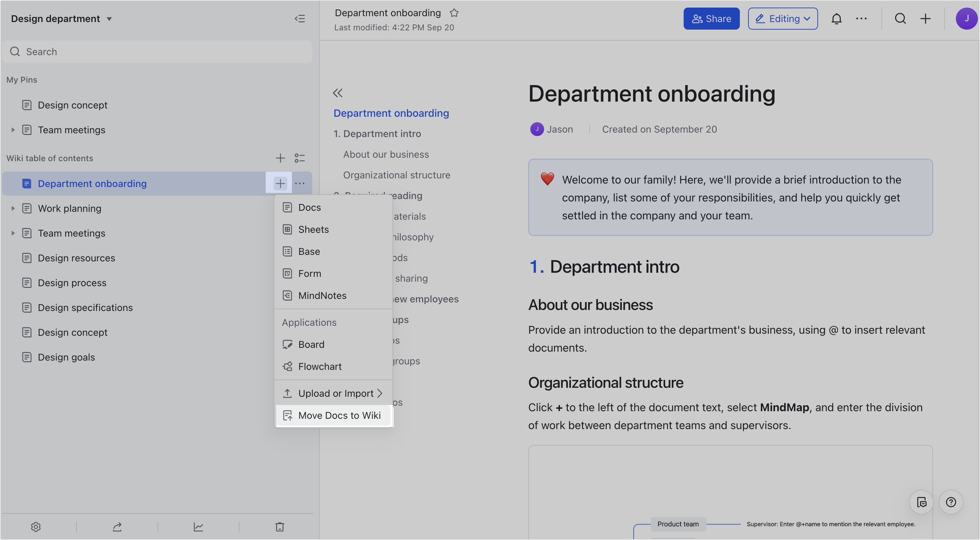Open wiki settings gear icon
This screenshot has width=980, height=540.
click(x=36, y=527)
